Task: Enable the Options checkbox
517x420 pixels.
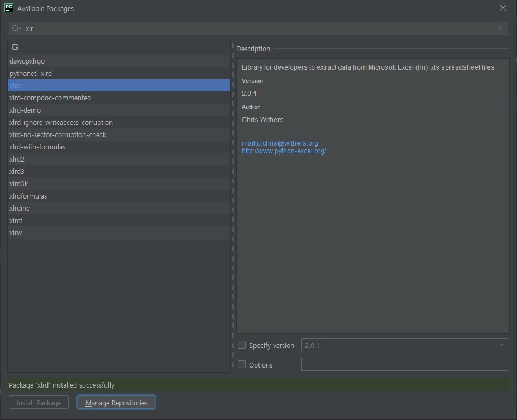Action: (x=242, y=364)
